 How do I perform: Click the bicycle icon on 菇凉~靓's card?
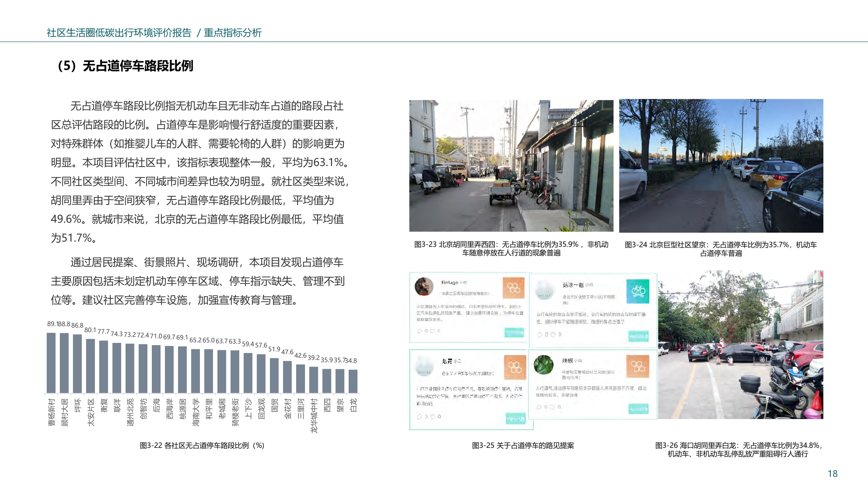pyautogui.click(x=638, y=291)
